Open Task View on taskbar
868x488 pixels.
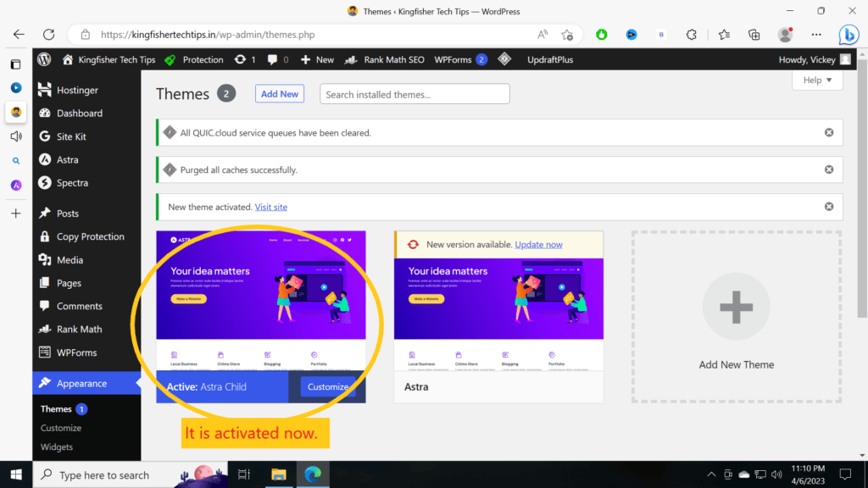pyautogui.click(x=244, y=474)
